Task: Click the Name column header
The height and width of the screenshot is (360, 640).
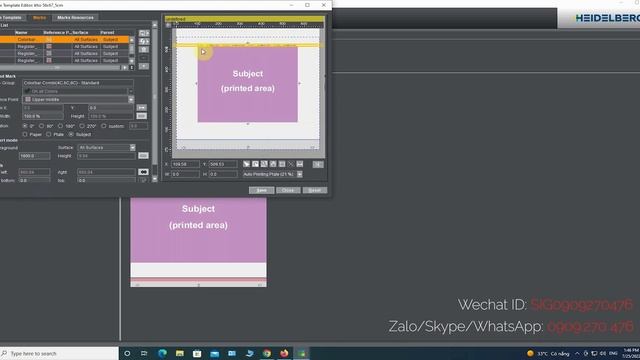Action: (21, 32)
